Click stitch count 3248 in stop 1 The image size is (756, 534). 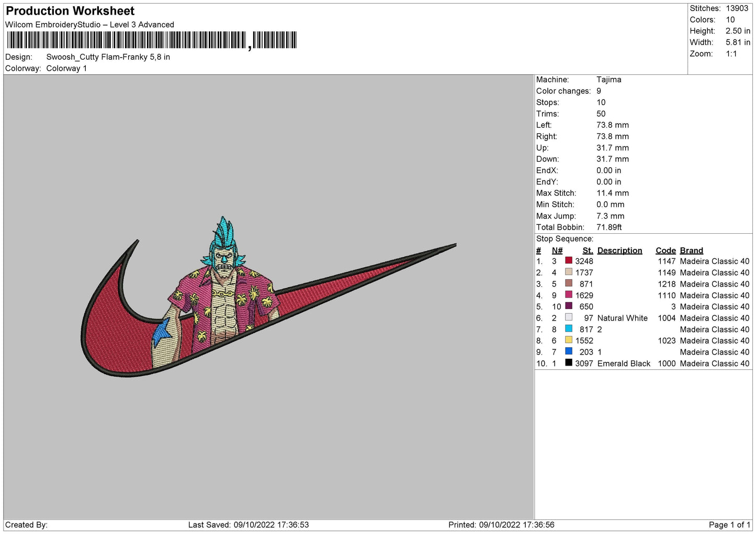coord(584,261)
